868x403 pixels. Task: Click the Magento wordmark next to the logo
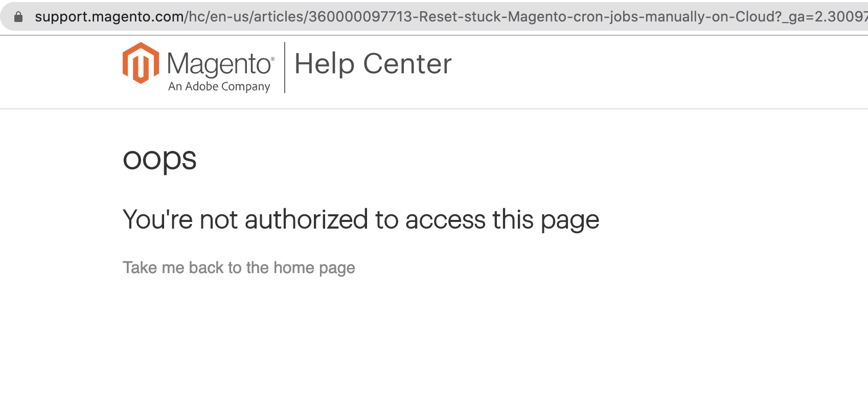(219, 64)
